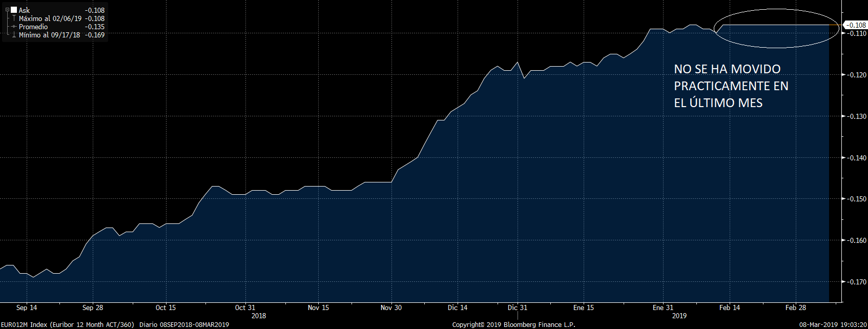Click the -0.108 last price flag

coord(855,25)
